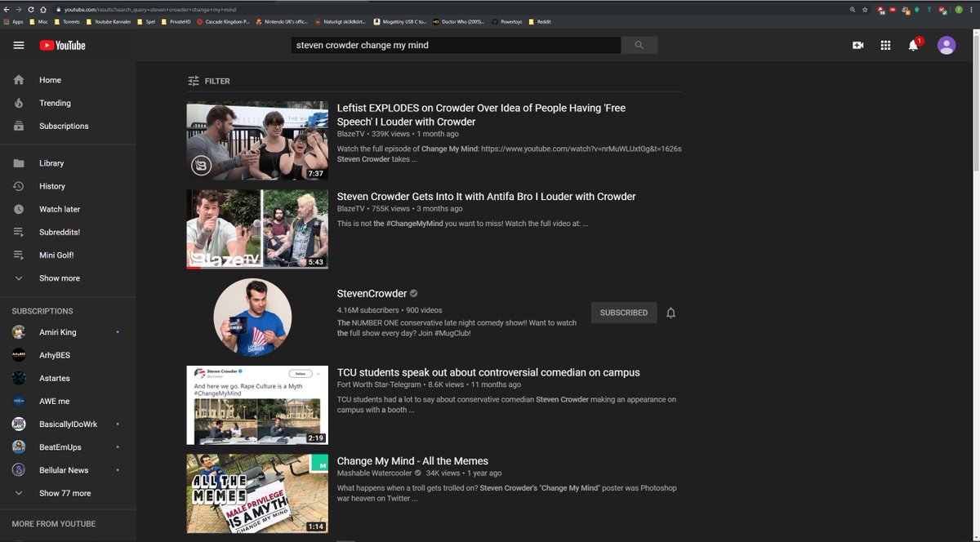Open the StevenCrowder channel name link
Screen dimensions: 980x542
pyautogui.click(x=372, y=294)
